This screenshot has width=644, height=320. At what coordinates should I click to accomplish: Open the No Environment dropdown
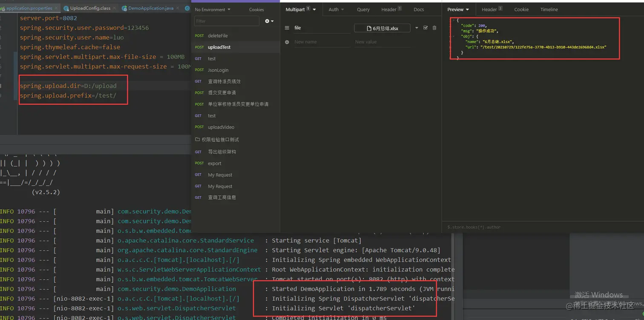click(213, 9)
